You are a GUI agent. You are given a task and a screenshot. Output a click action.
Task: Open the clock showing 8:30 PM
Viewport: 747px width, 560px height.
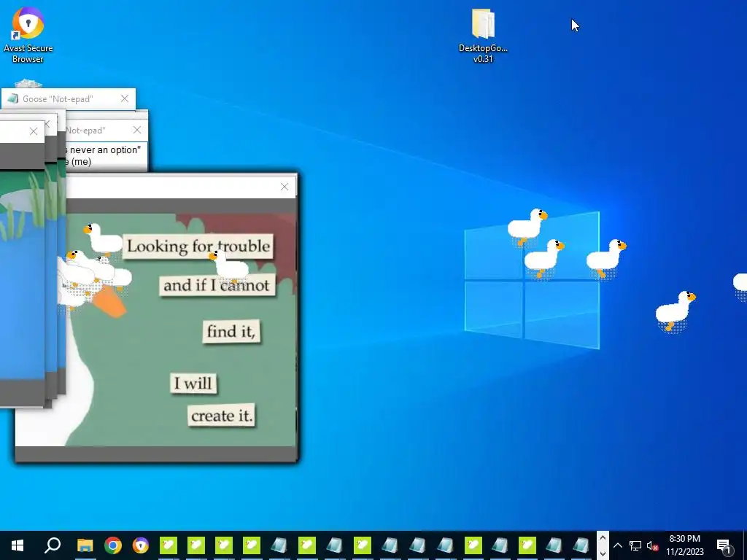(684, 545)
